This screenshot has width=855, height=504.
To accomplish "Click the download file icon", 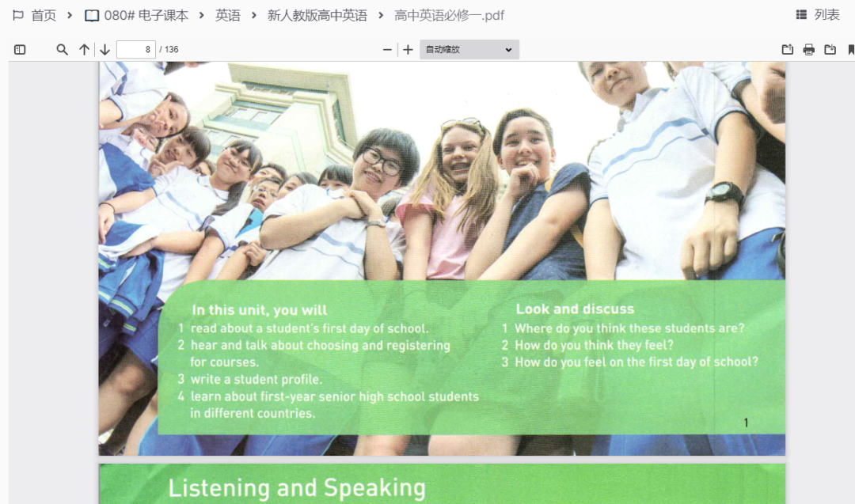I will click(x=830, y=50).
